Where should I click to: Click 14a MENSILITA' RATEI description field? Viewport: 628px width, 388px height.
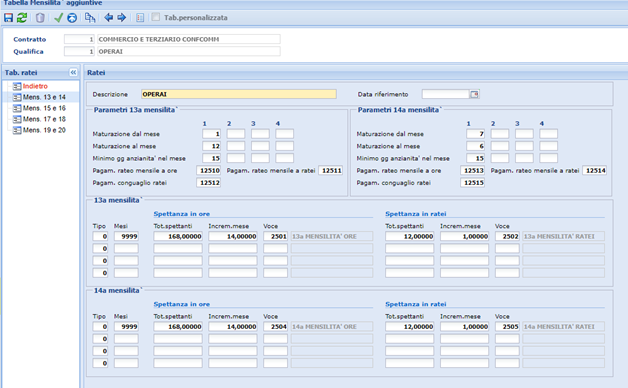[x=564, y=327]
